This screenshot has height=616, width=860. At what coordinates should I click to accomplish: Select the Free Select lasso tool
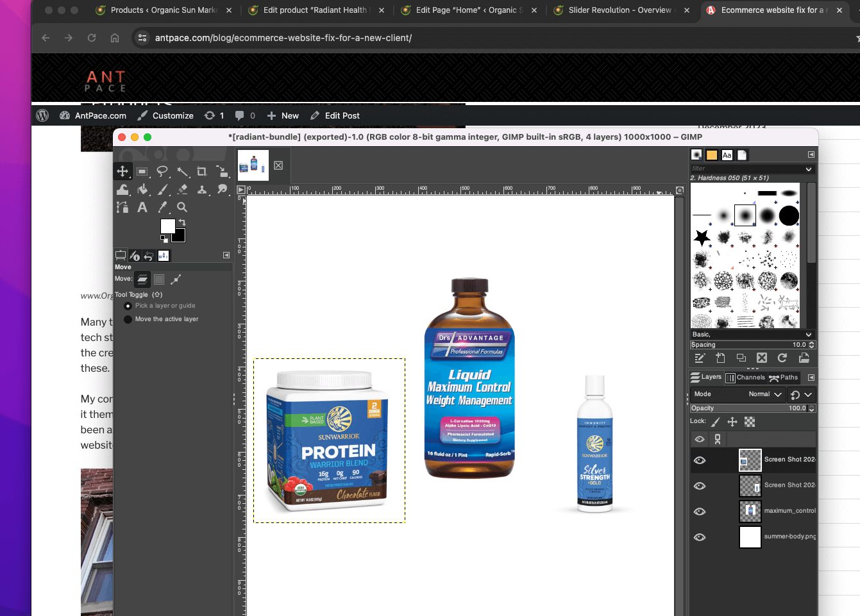click(162, 171)
